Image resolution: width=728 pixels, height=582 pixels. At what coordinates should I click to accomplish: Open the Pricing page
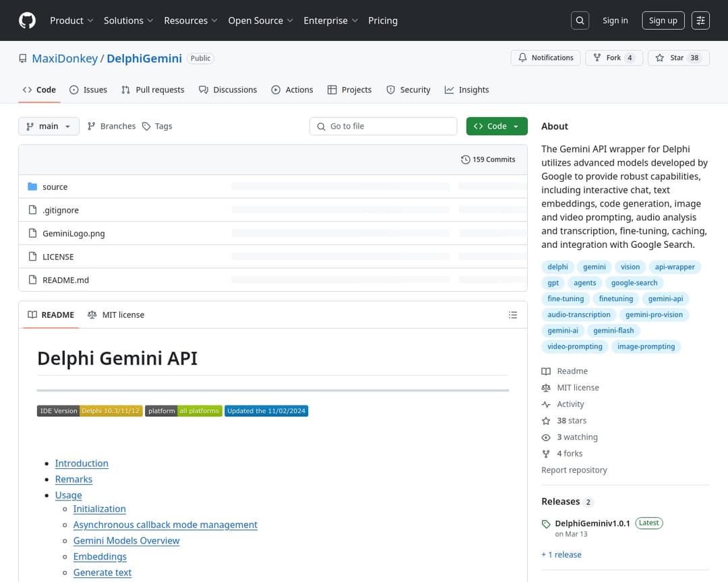tap(383, 20)
